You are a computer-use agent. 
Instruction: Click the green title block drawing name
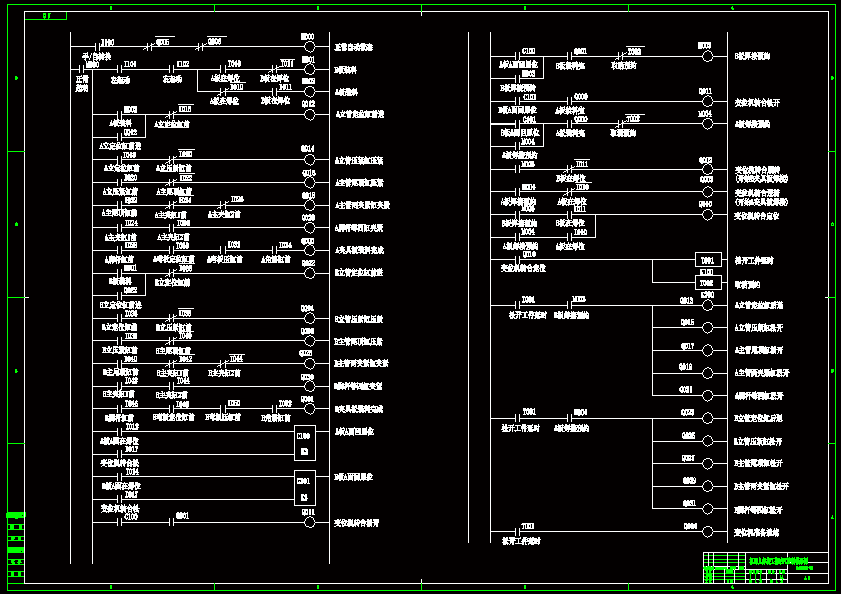[779, 560]
